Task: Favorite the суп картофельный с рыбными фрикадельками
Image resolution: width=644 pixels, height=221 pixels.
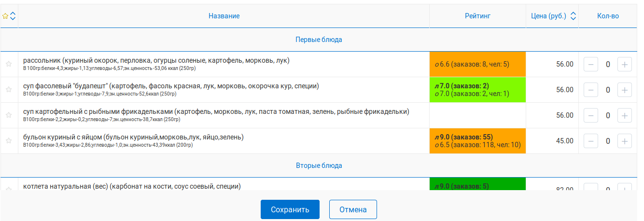Action: tap(8, 115)
